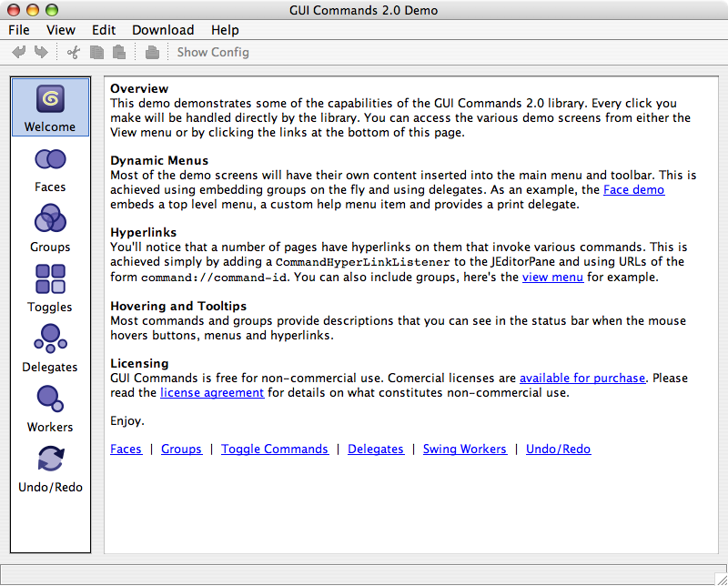
Task: Open the Download menu
Action: pyautogui.click(x=163, y=29)
